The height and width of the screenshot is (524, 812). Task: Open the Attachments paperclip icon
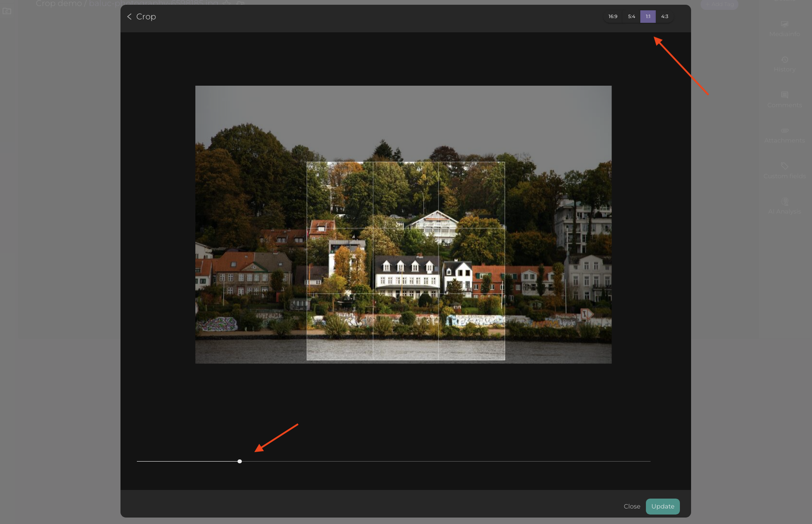click(784, 130)
